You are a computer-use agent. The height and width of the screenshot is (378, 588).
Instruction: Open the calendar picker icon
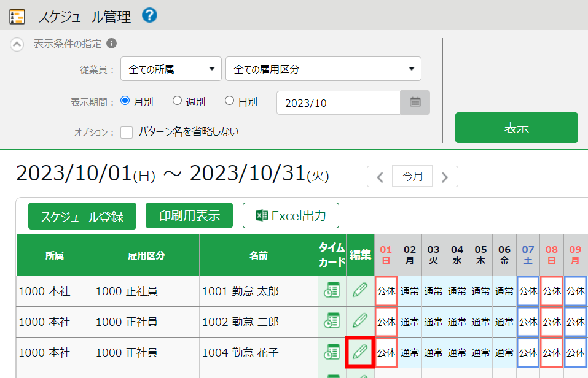click(x=415, y=102)
